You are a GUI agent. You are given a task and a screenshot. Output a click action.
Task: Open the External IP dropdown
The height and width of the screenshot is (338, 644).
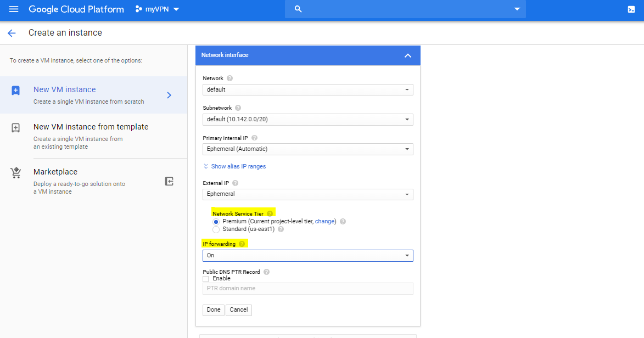point(308,194)
